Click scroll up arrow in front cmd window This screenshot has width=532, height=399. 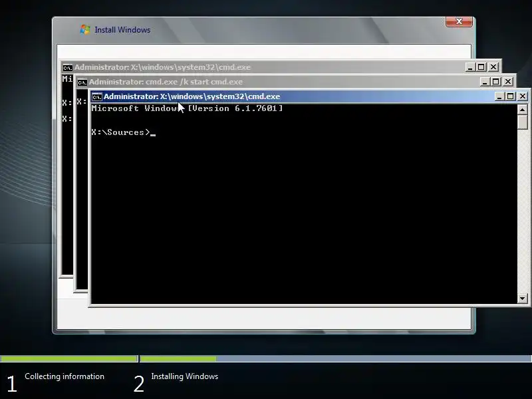tap(522, 110)
